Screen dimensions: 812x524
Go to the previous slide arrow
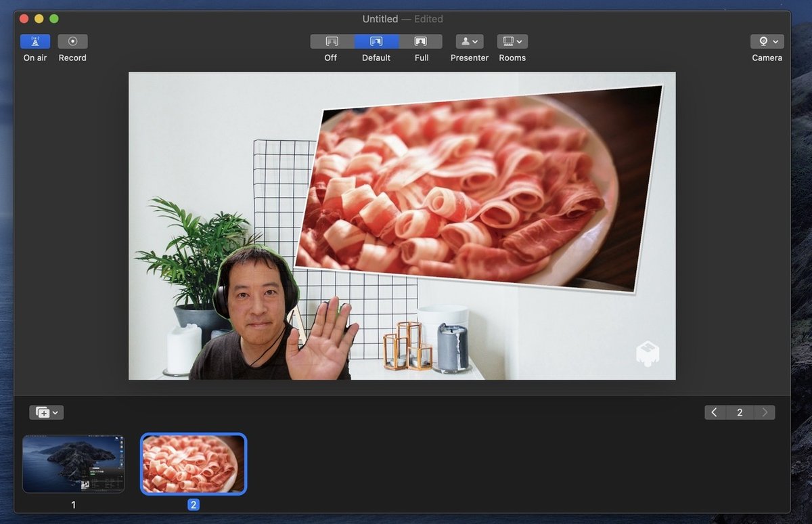coord(715,412)
